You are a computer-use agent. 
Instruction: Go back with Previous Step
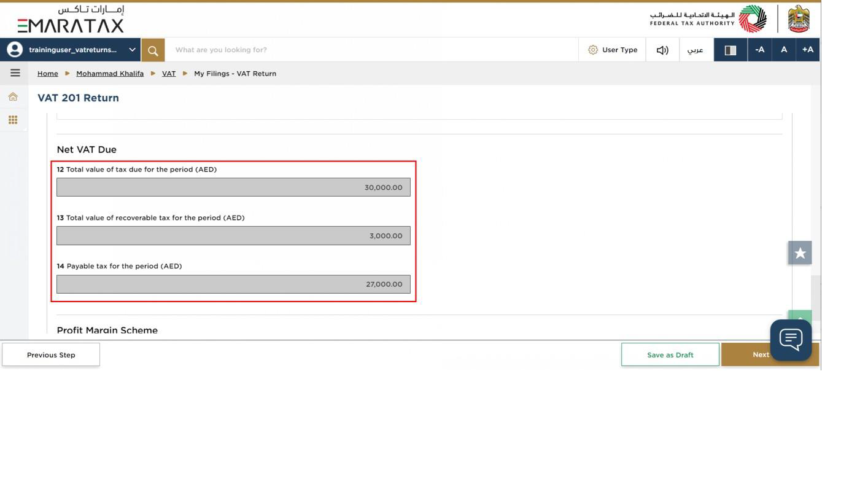click(51, 354)
